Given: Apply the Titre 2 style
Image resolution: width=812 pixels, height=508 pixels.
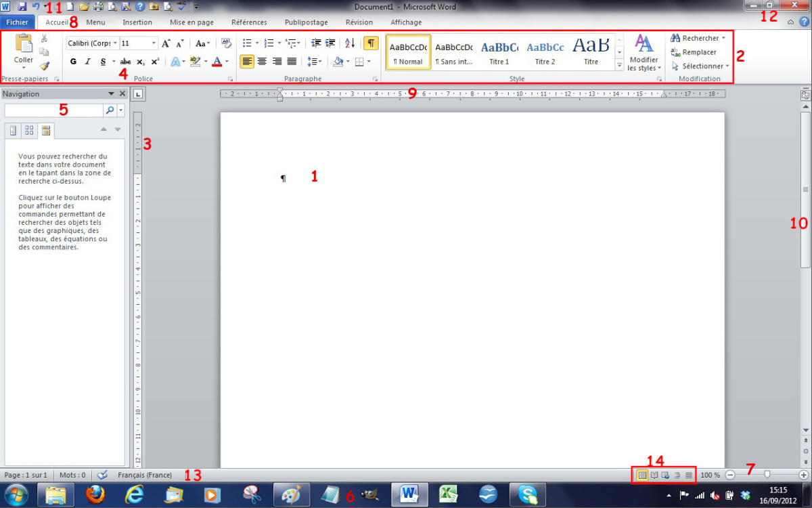Looking at the screenshot, I should click(545, 53).
